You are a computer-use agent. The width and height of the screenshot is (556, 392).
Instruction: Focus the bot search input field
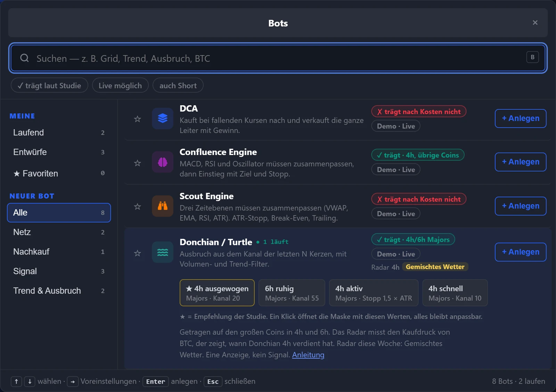pyautogui.click(x=278, y=58)
